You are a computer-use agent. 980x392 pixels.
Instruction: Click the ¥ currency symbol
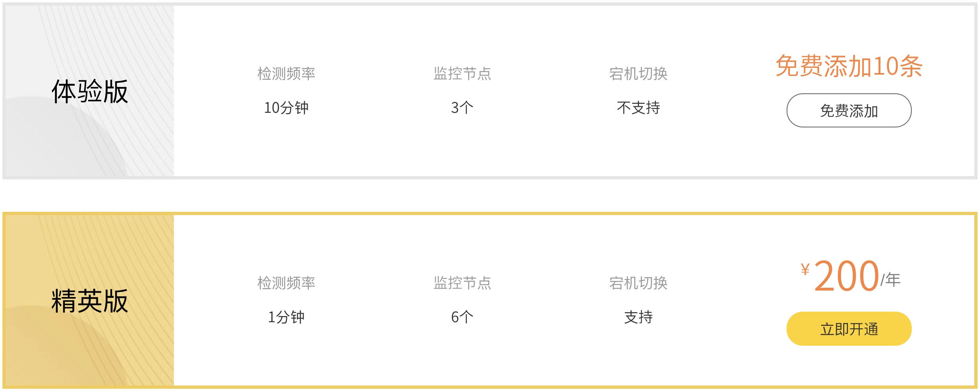[x=805, y=270]
